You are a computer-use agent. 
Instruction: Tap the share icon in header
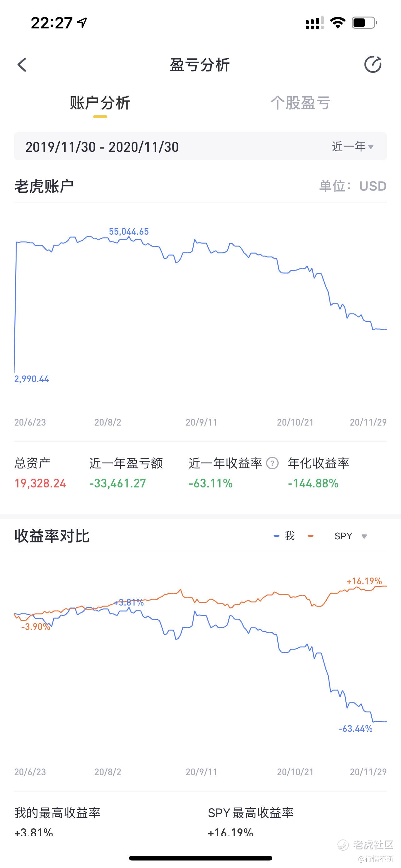(373, 64)
